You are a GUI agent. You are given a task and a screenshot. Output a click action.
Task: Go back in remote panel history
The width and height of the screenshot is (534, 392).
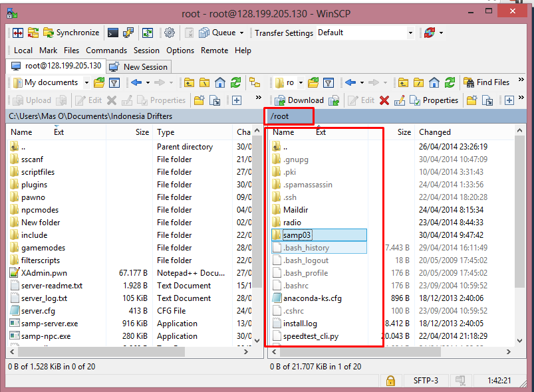pyautogui.click(x=350, y=82)
